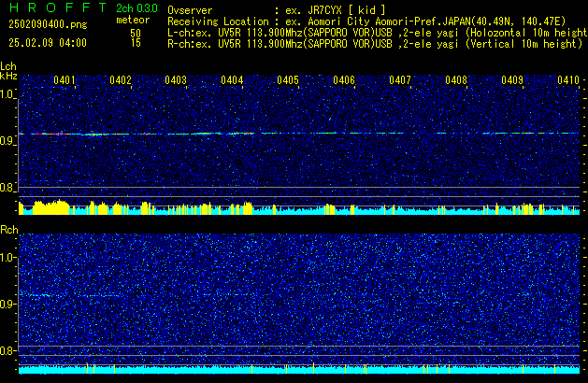This screenshot has height=383, width=588.
Task: Click the value 15 under meteor
Action: pyautogui.click(x=136, y=43)
